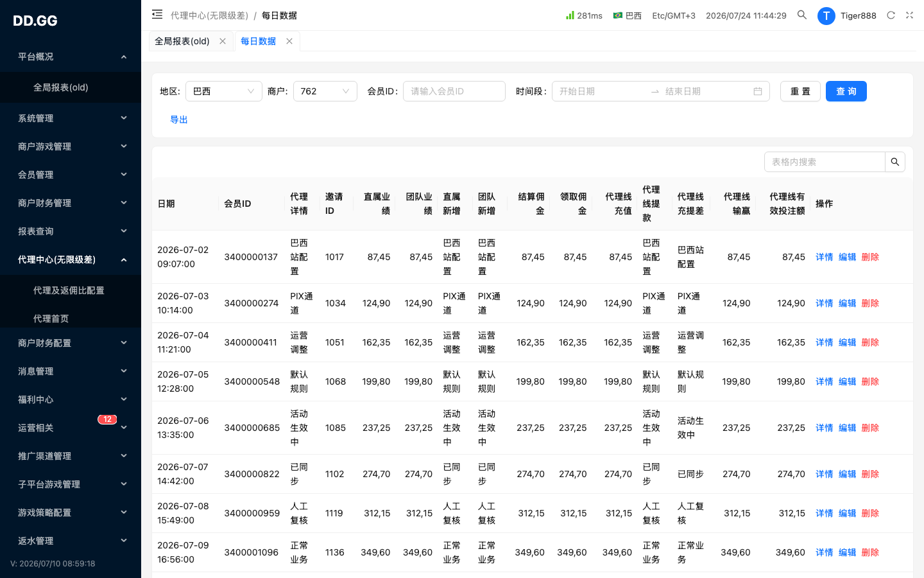Open 详情 for member 3400000137
The width and height of the screenshot is (924, 578).
pos(825,257)
